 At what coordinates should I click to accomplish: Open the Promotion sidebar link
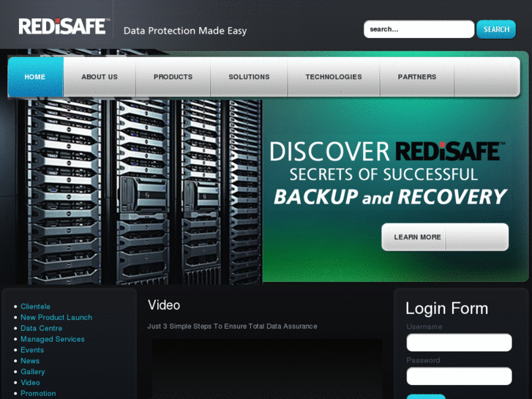pos(38,393)
